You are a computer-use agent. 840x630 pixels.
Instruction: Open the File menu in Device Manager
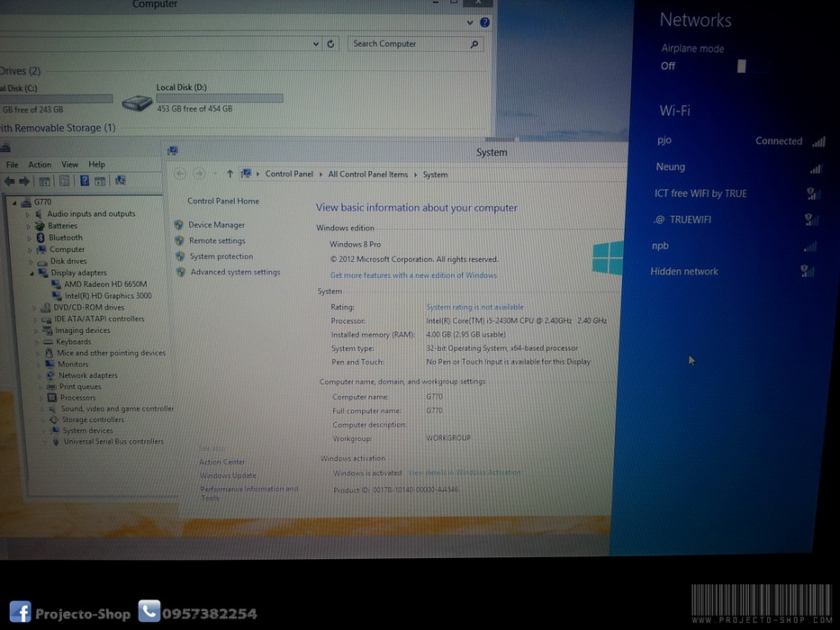tap(13, 165)
